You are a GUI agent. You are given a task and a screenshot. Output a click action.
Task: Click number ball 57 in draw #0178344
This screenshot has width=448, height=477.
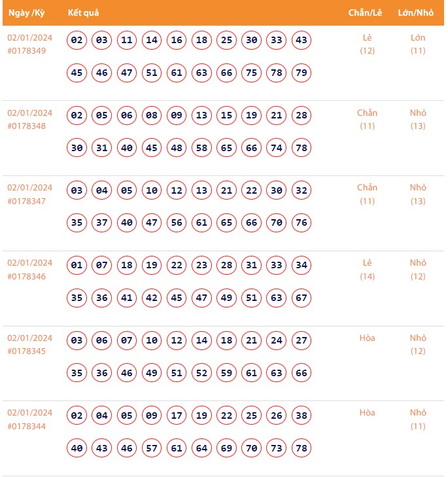click(152, 448)
